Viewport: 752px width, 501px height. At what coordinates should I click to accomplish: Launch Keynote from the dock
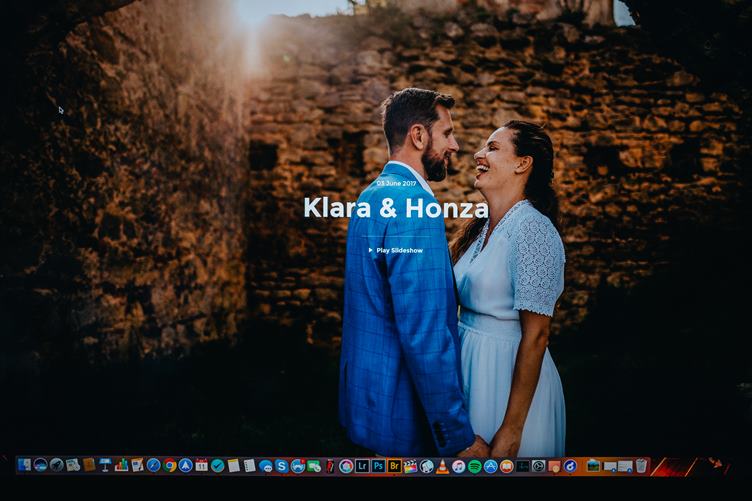105,465
